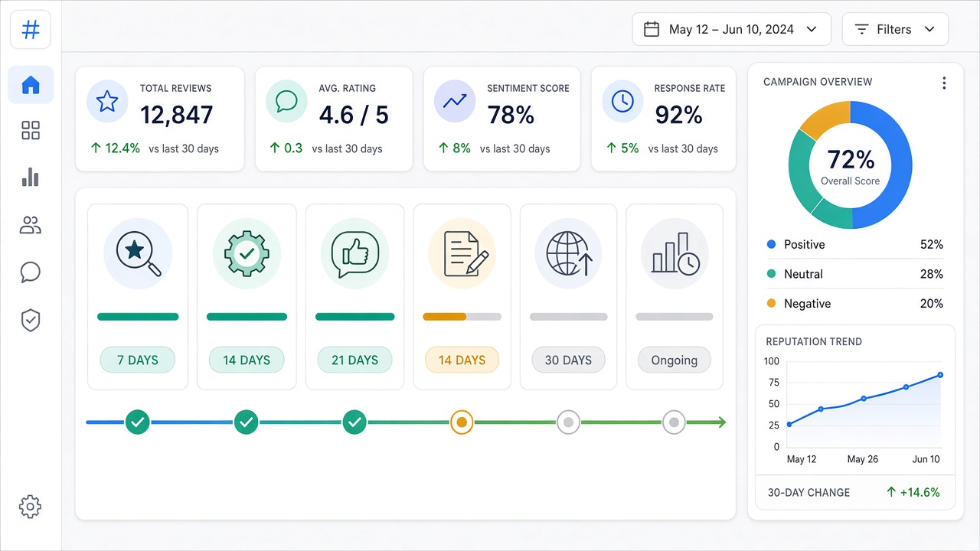
Task: Open the bar chart analytics sidebar icon
Action: [31, 178]
